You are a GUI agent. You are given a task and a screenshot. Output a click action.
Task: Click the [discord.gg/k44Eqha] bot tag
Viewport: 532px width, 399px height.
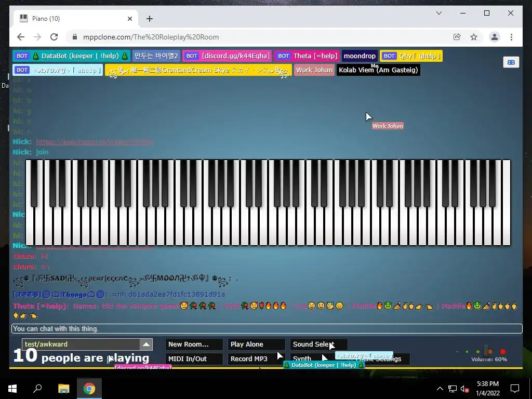point(227,56)
